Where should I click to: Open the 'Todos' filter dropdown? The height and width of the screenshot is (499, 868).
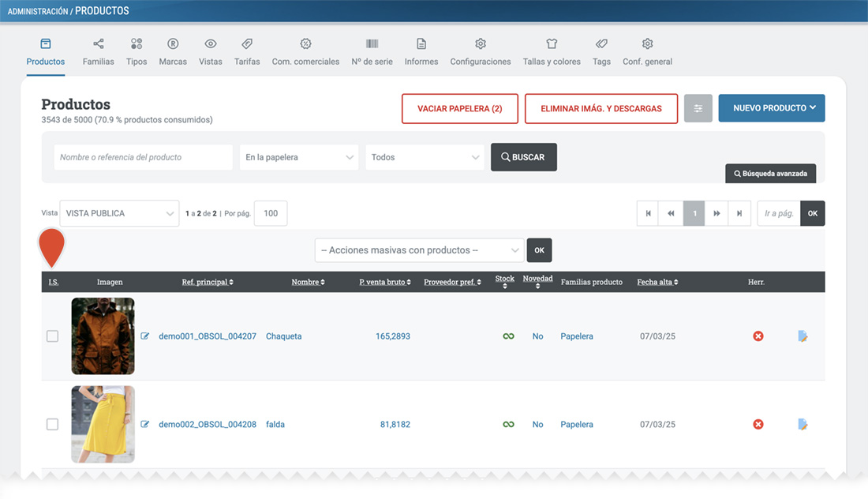(x=425, y=157)
